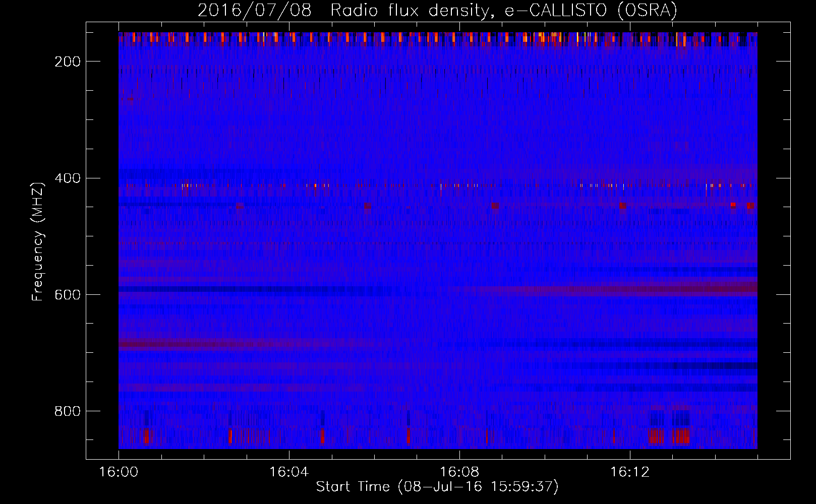
Task: Click the 16:12 time tick label
Action: [630, 472]
